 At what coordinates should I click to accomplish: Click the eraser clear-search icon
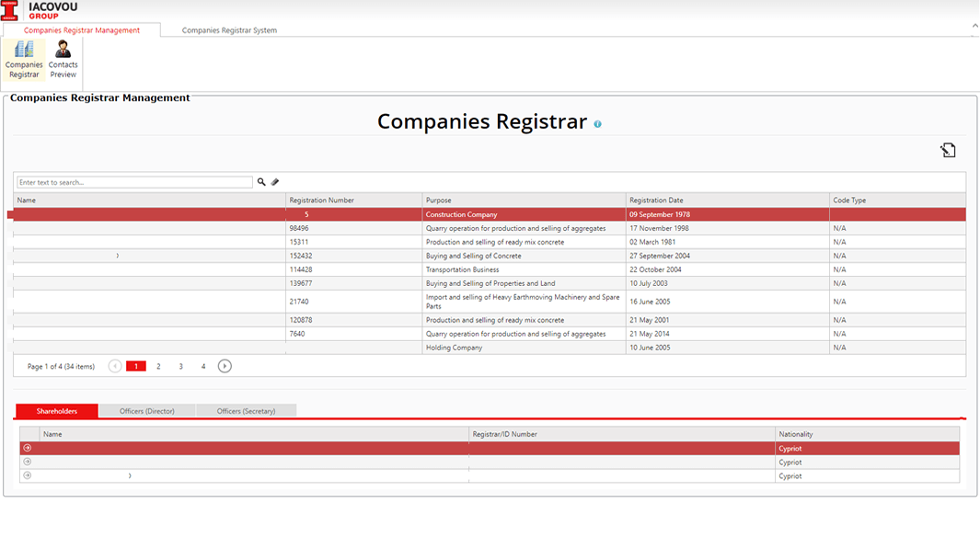click(274, 182)
